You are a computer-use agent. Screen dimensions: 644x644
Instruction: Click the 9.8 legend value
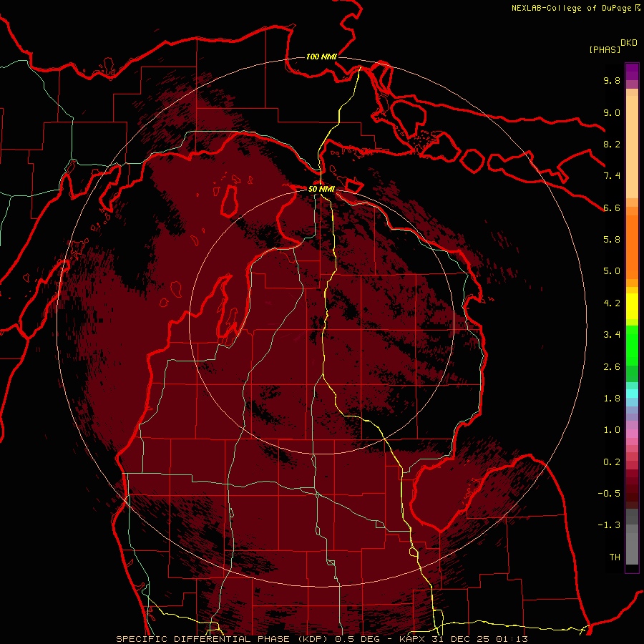coord(612,81)
